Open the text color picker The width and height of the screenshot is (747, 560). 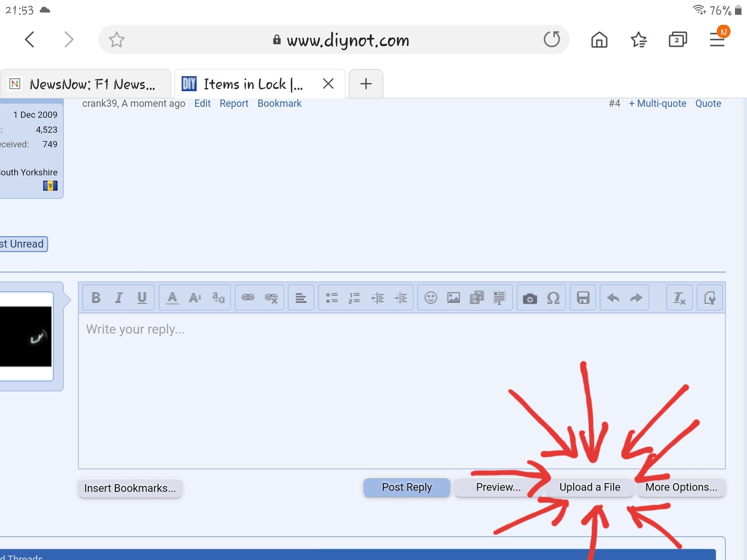[172, 298]
